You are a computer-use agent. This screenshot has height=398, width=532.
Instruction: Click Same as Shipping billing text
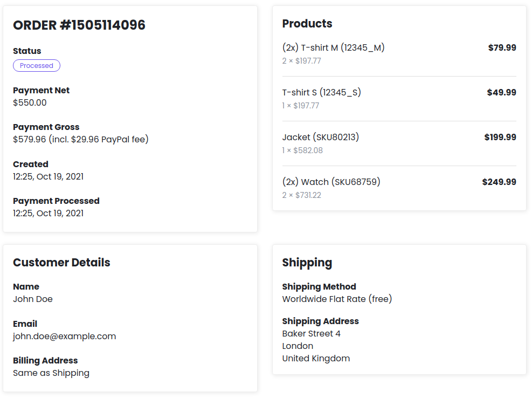point(51,373)
